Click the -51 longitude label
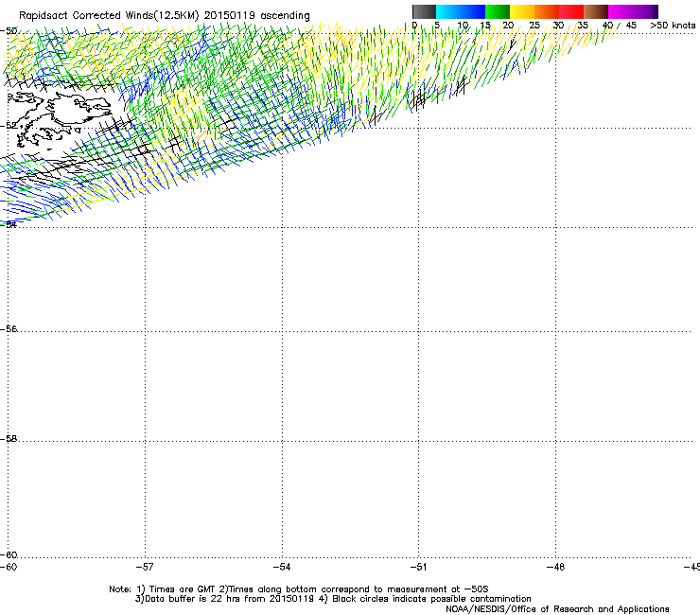This screenshot has width=700, height=615. 418,567
